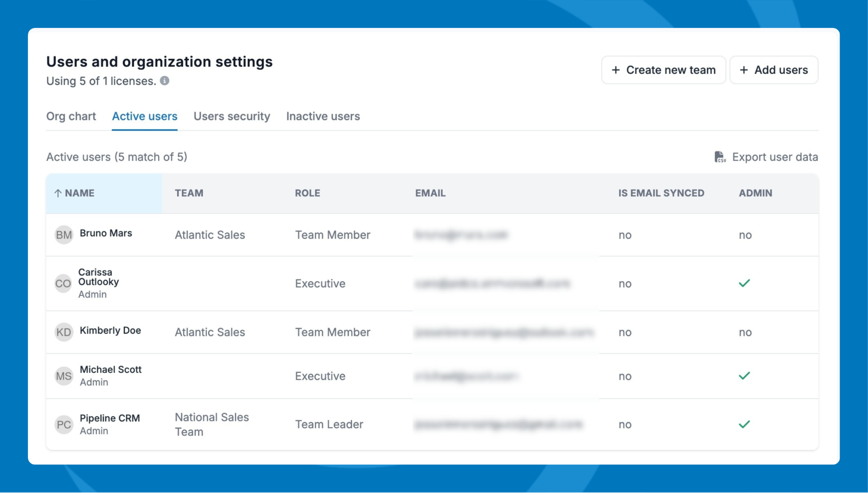The width and height of the screenshot is (868, 493).
Task: Click Atlantic Sales team for Bruno Mars
Action: [210, 235]
